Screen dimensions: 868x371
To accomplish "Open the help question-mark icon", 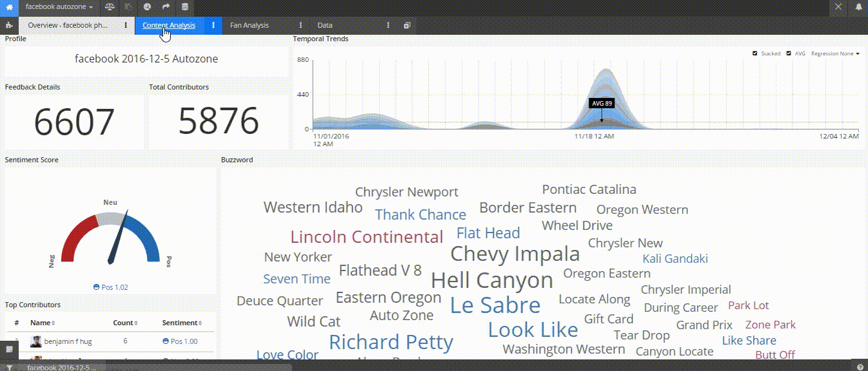I will coord(860,367).
